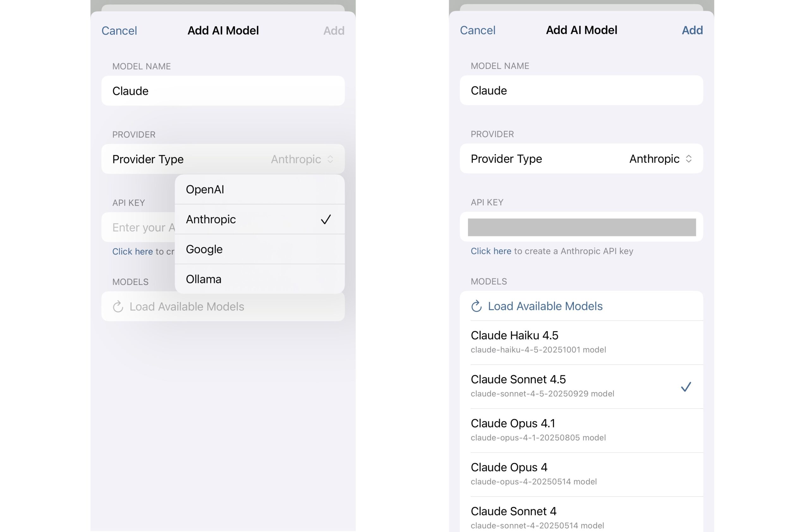
Task: Edit the Claude model name field
Action: pos(223,90)
